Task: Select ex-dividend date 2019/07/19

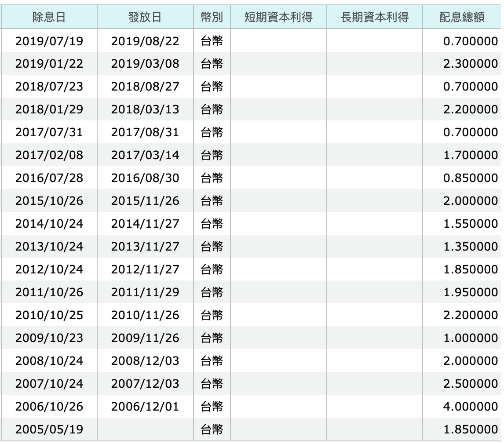Action: [49, 41]
